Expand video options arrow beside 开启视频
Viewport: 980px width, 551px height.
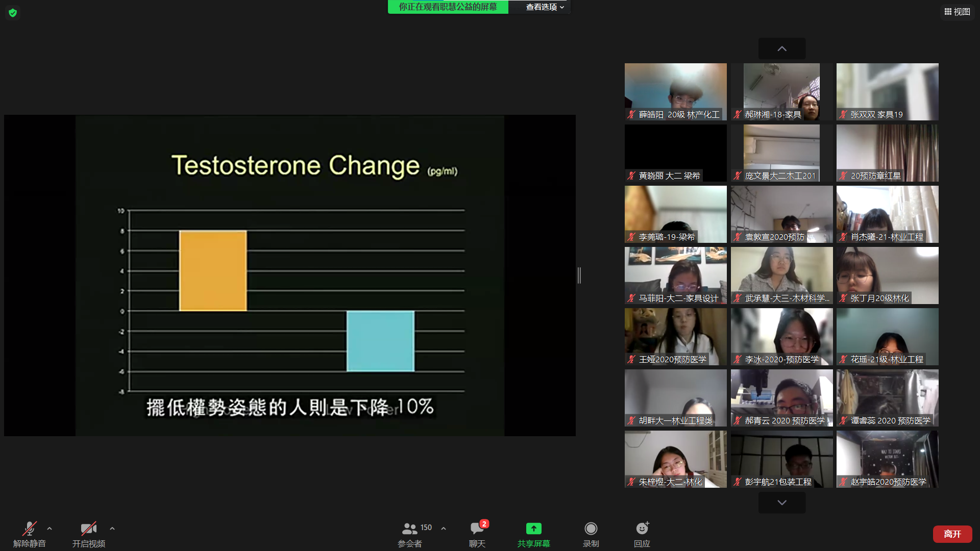coord(112,529)
